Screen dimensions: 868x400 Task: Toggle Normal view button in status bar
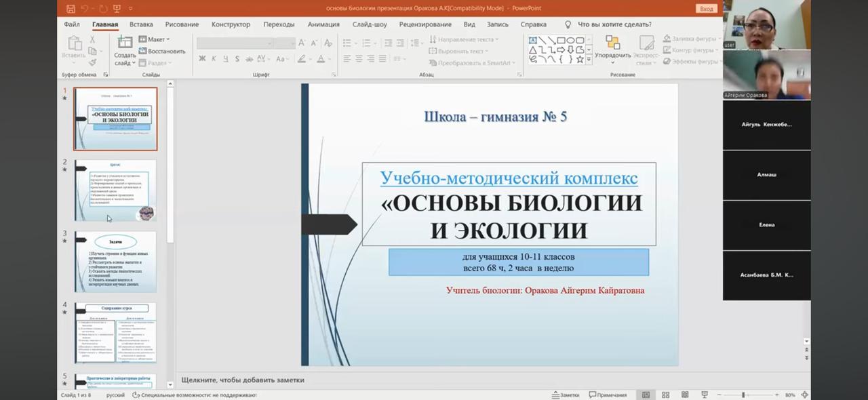[x=646, y=395]
